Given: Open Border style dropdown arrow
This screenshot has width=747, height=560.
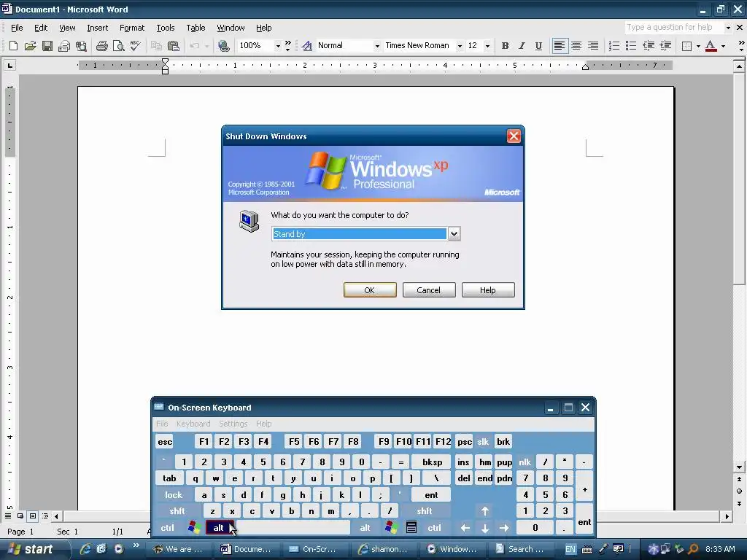Looking at the screenshot, I should pyautogui.click(x=698, y=46).
